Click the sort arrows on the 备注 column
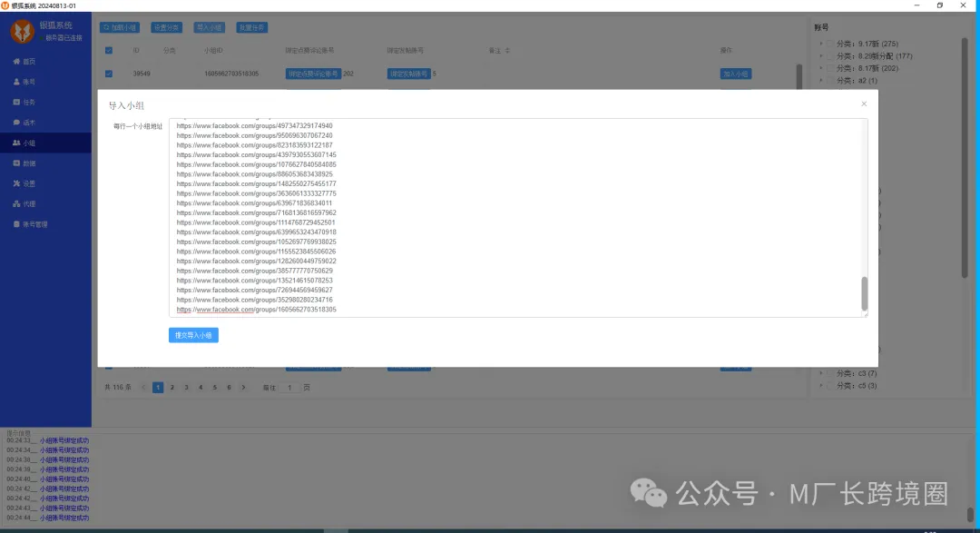Viewport: 980px width, 533px height. coord(507,51)
